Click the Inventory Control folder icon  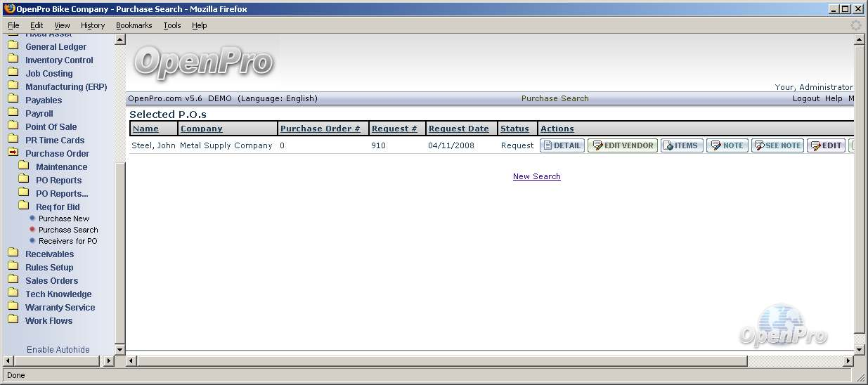(x=13, y=60)
